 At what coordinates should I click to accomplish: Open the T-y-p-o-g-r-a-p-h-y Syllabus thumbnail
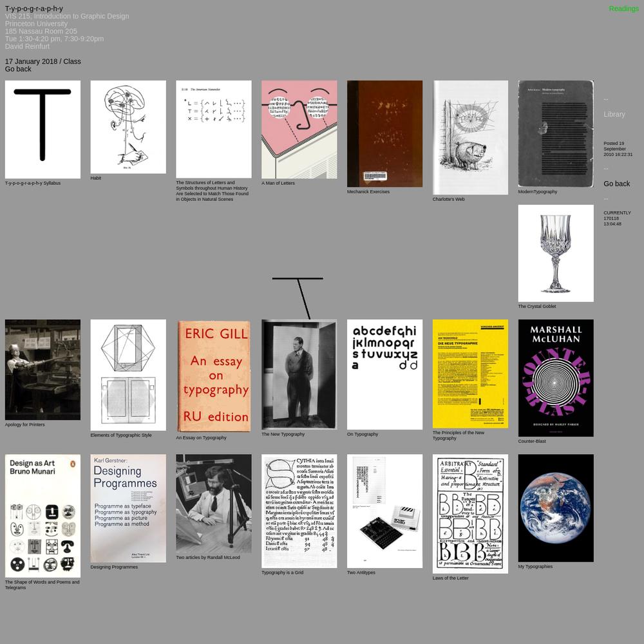click(43, 129)
